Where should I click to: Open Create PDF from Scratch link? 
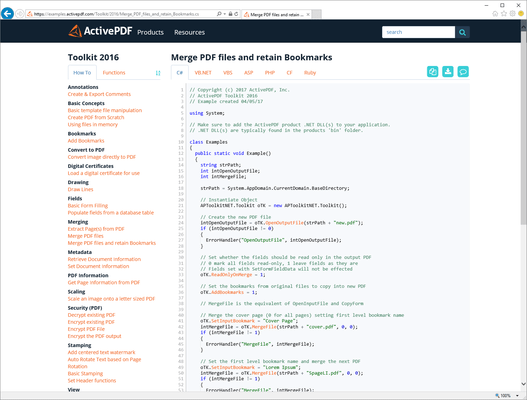[x=96, y=117]
